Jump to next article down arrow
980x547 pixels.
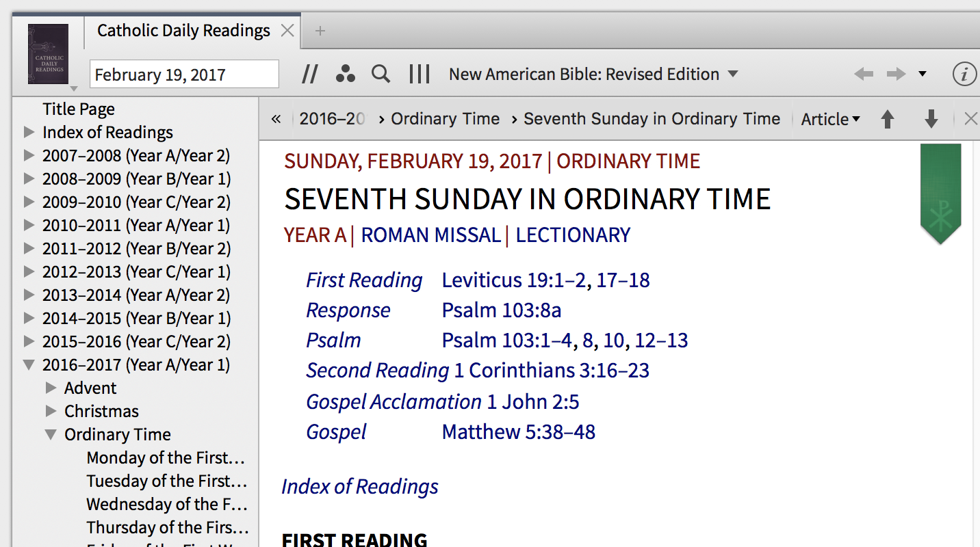[931, 119]
